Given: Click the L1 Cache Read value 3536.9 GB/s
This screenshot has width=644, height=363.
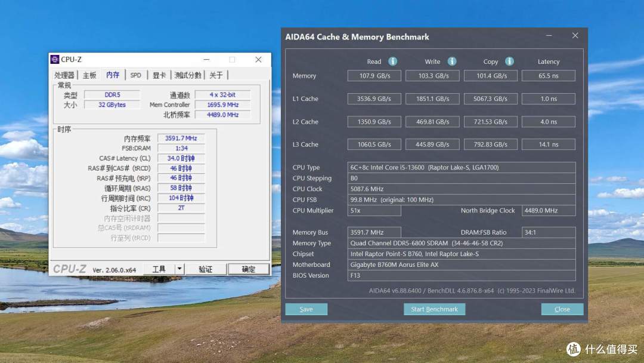Looking at the screenshot, I should pos(374,99).
